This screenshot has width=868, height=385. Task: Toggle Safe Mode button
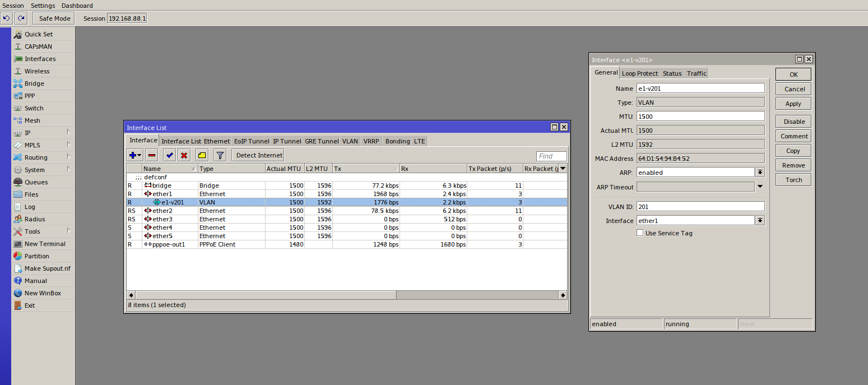(x=54, y=18)
